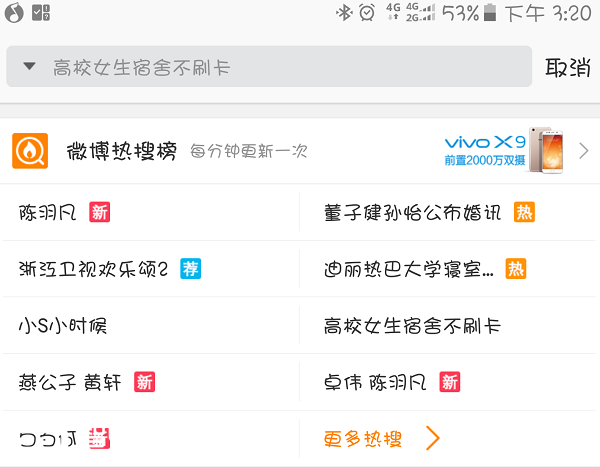Tap the orange Weibo hot search flame icon
This screenshot has width=600, height=467.
(30, 151)
